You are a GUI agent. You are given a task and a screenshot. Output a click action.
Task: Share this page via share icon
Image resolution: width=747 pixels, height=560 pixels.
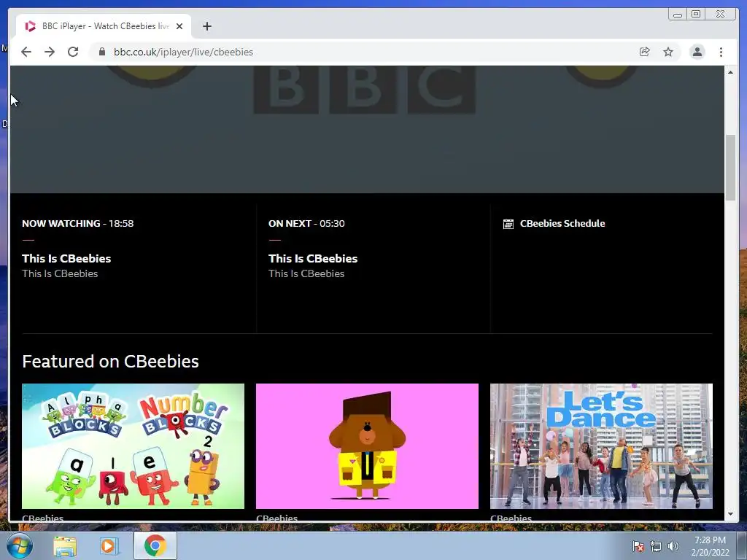point(645,52)
